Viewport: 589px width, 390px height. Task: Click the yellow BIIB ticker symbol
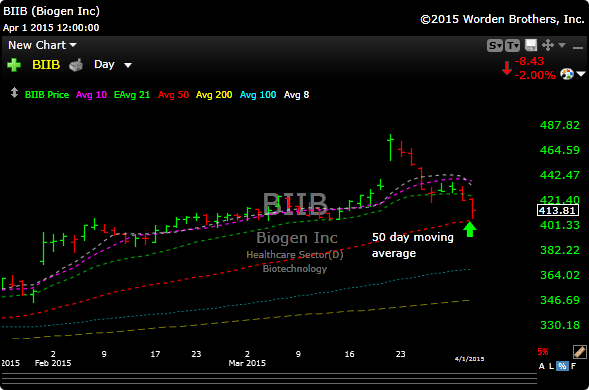(46, 65)
